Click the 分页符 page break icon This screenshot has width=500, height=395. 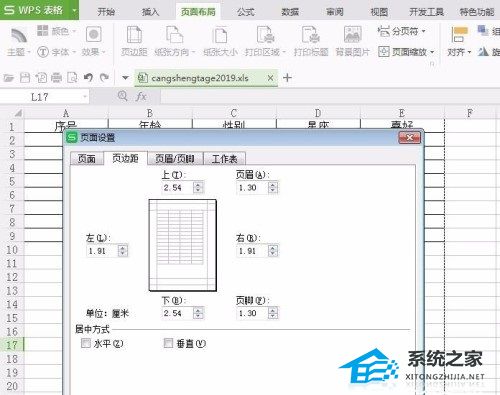coord(383,31)
